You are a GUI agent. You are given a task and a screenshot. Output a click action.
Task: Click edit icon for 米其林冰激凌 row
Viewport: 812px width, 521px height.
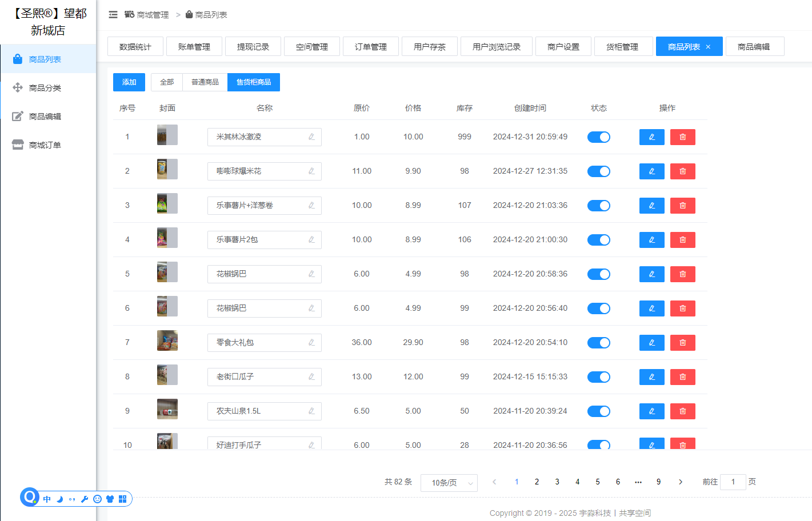pos(651,137)
